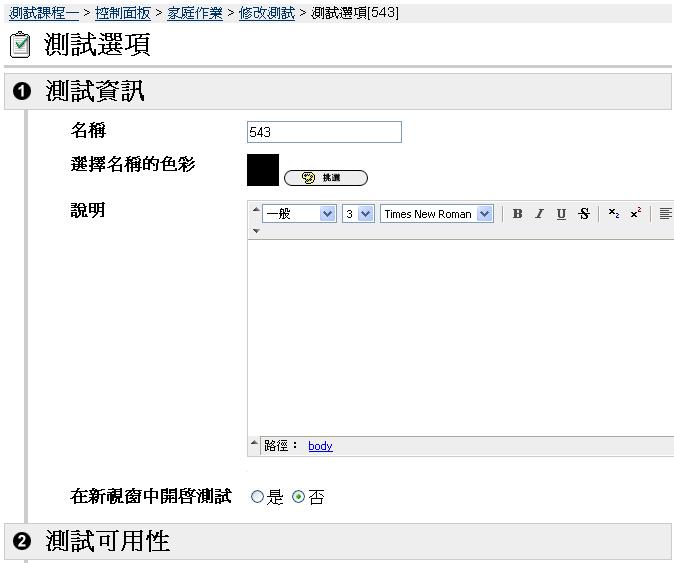The height and width of the screenshot is (563, 674).
Task: Go to 家庭作業 in the breadcrumb
Action: [195, 12]
